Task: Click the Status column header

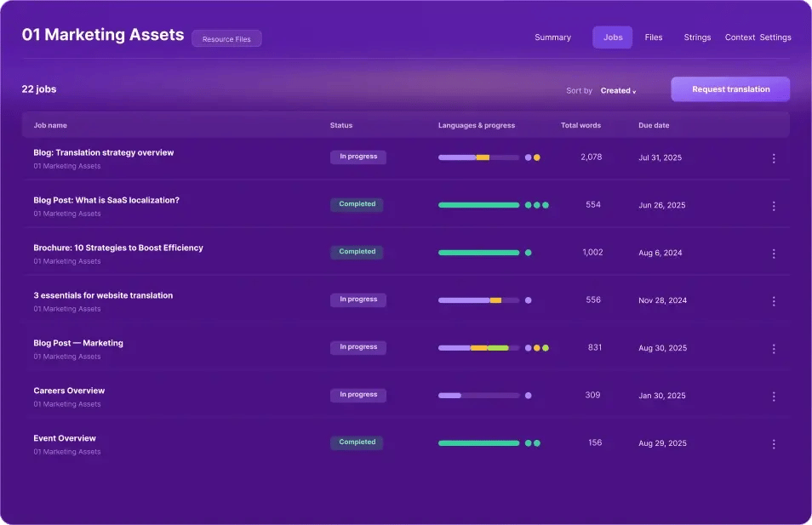Action: pos(341,125)
